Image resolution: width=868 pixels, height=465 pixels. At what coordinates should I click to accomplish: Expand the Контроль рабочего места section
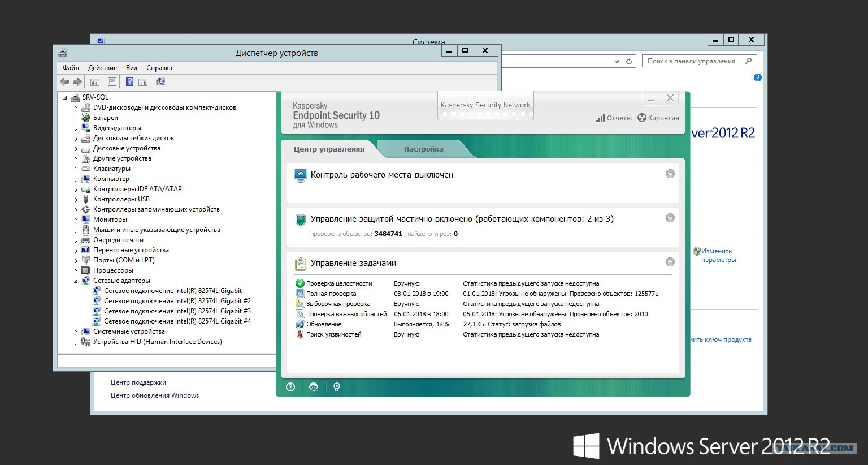(670, 174)
